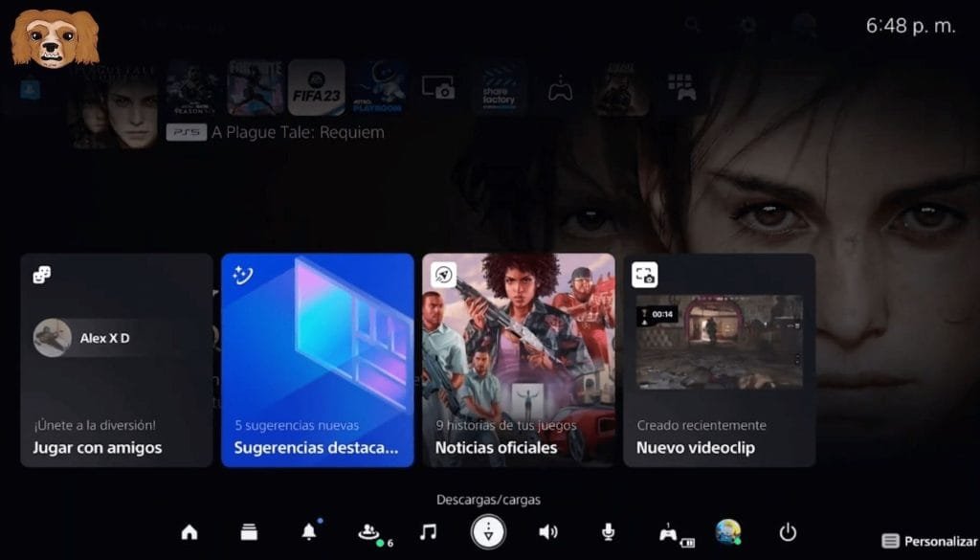Click the A Plague Tale: Requiem title text
Image resolution: width=980 pixels, height=560 pixels.
pyautogui.click(x=298, y=132)
